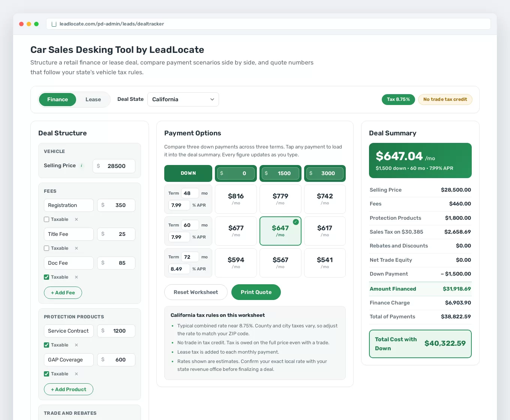The height and width of the screenshot is (420, 510).
Task: Select the $567 per month payment option
Action: (x=280, y=263)
